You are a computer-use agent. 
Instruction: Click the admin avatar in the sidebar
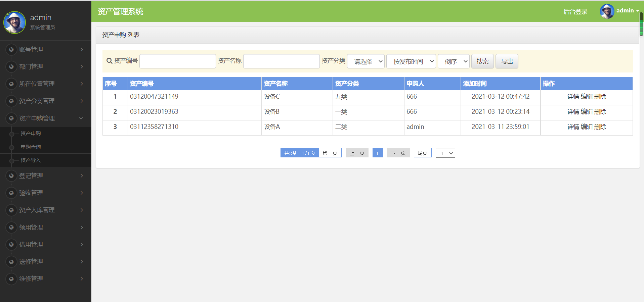pyautogui.click(x=14, y=22)
